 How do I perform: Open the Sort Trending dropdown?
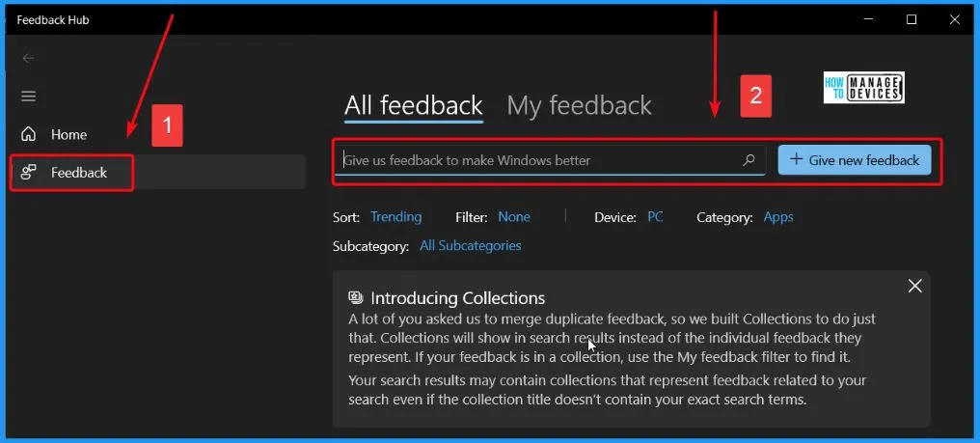coord(396,217)
